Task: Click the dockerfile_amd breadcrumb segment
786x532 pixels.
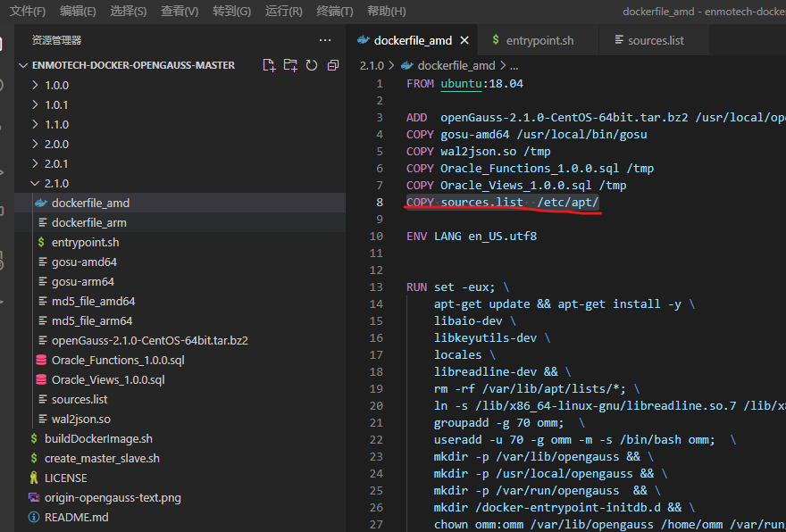Action: coord(456,66)
